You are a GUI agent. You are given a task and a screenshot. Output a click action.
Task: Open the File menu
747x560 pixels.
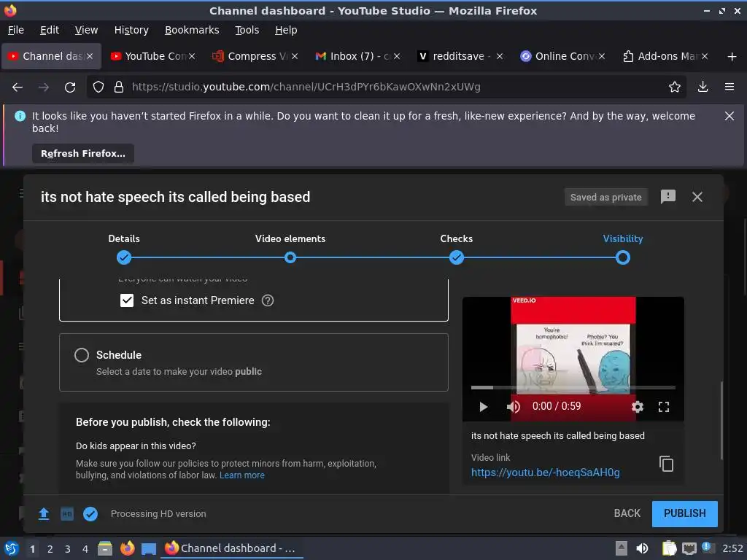click(16, 30)
